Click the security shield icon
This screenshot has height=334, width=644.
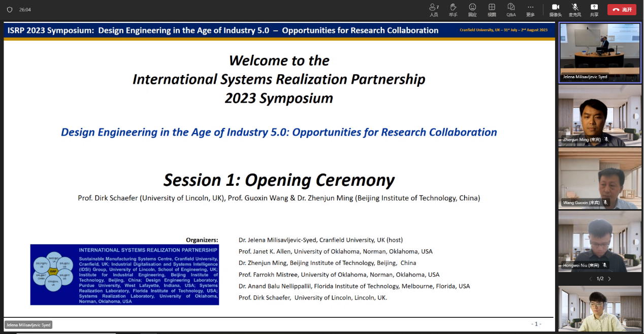(x=9, y=10)
